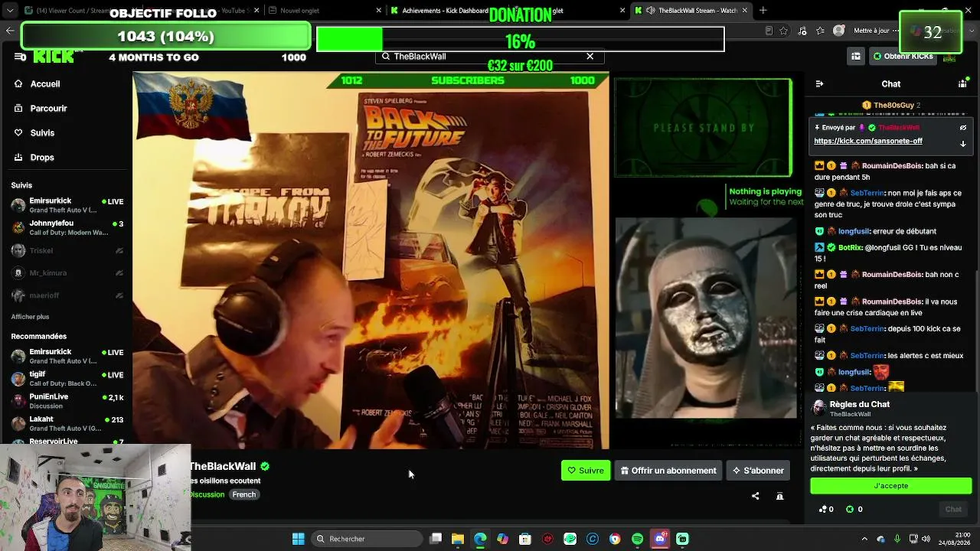Open the Discussion category link
The image size is (980, 551).
click(207, 494)
